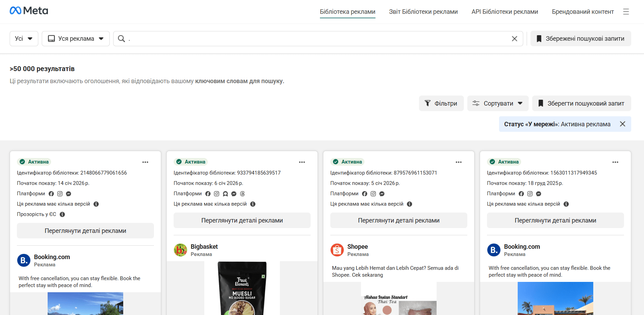Image resolution: width=644 pixels, height=315 pixels.
Task: Click Messenger platform icon in the Bigbasket ad
Action: tap(234, 194)
